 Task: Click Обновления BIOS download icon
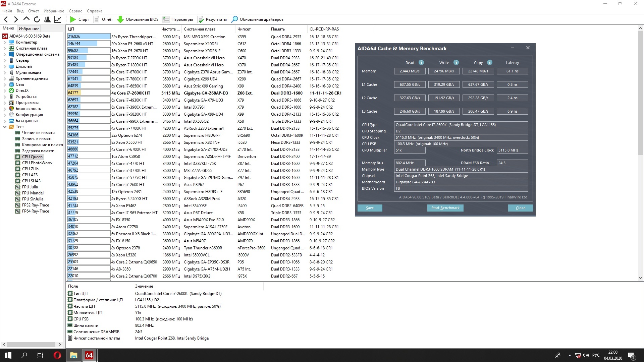tap(120, 19)
